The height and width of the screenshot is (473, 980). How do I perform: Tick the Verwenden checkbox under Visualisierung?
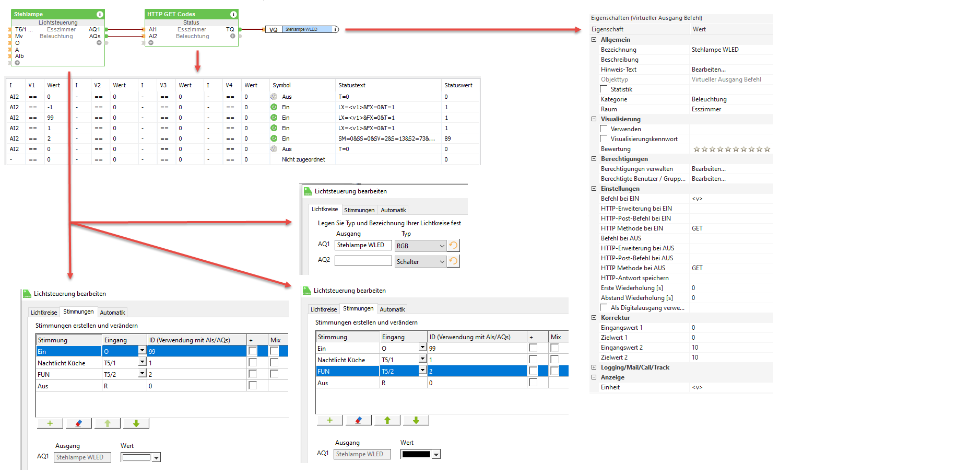[x=604, y=129]
